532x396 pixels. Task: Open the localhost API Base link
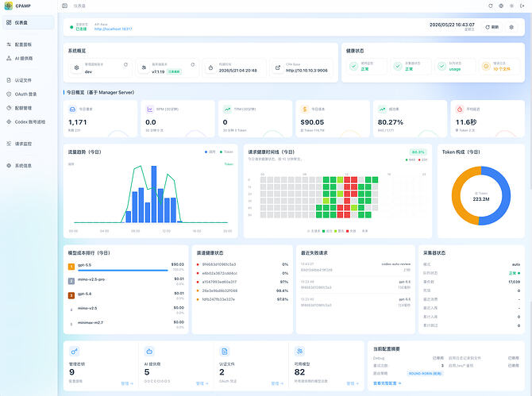113,29
